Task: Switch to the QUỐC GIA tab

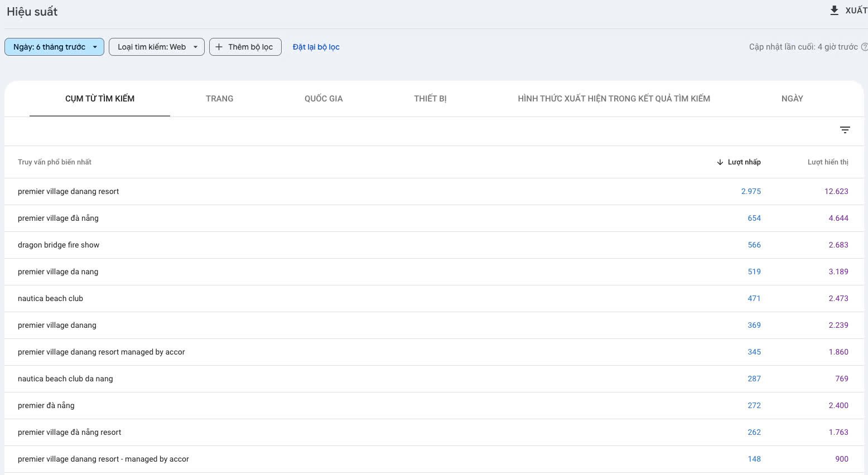Action: [324, 99]
